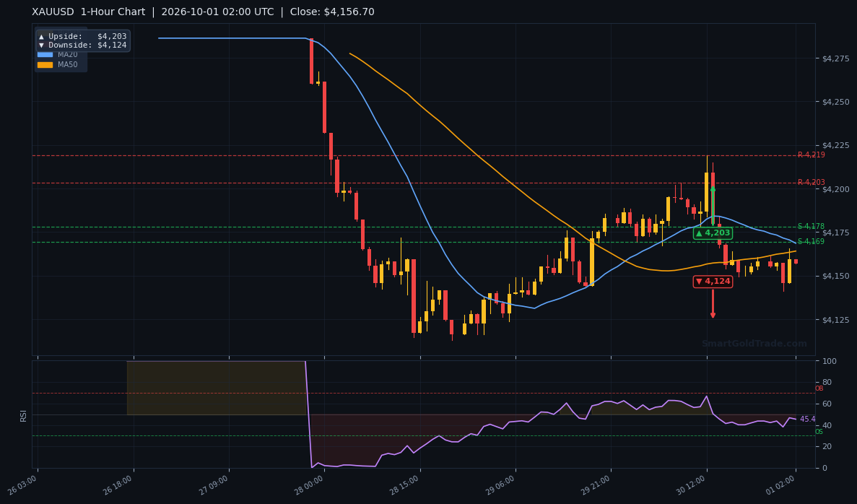Screen dimensions: 857x504
Task: Click the $4,150 price axis label
Action: click(835, 276)
